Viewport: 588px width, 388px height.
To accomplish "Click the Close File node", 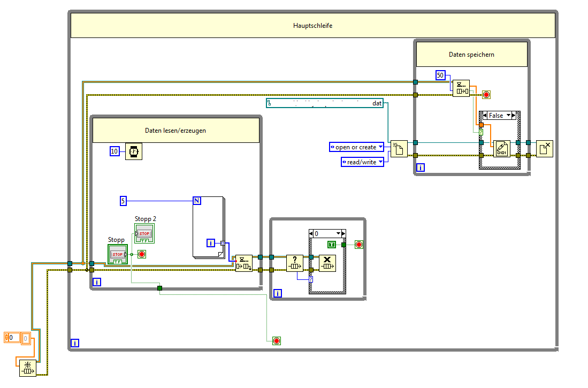I will coord(545,149).
